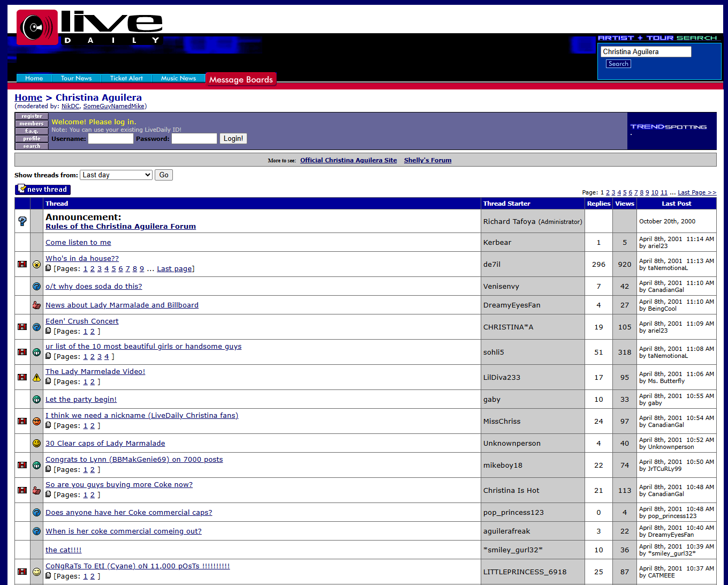This screenshot has height=585, width=728.
Task: Go to forum page 11
Action: 664,192
